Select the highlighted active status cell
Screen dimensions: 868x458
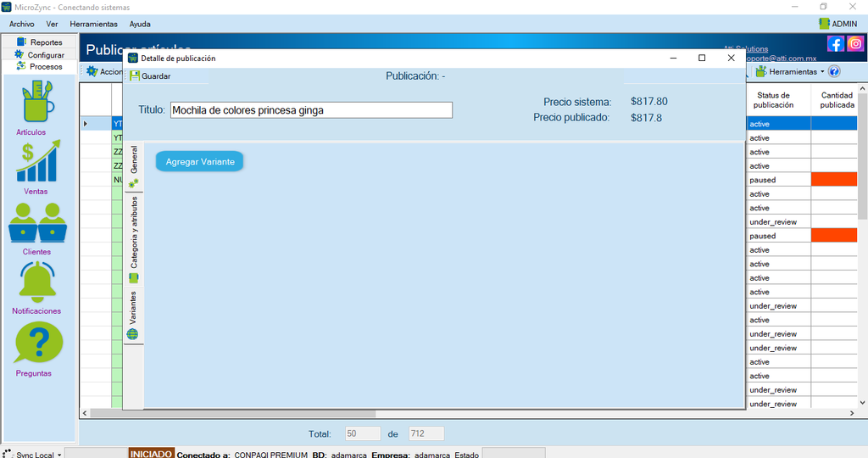[x=778, y=124]
